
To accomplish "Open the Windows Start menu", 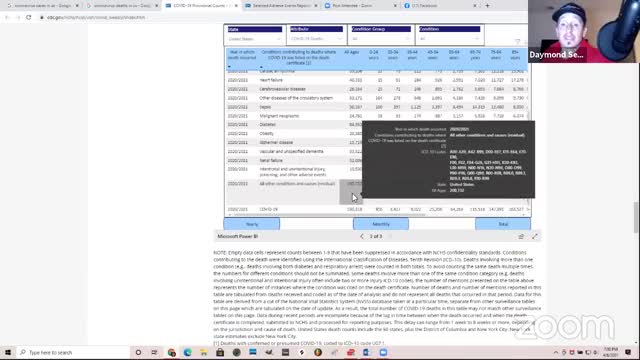I will coord(8,352).
